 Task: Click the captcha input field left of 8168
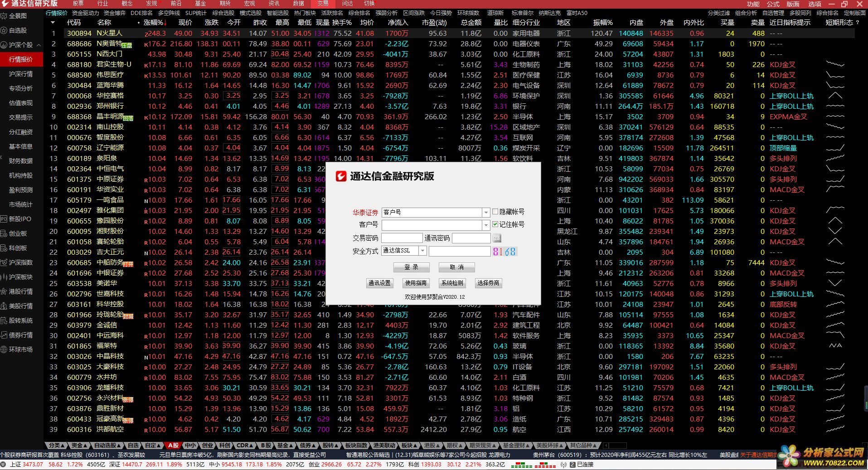click(x=460, y=251)
